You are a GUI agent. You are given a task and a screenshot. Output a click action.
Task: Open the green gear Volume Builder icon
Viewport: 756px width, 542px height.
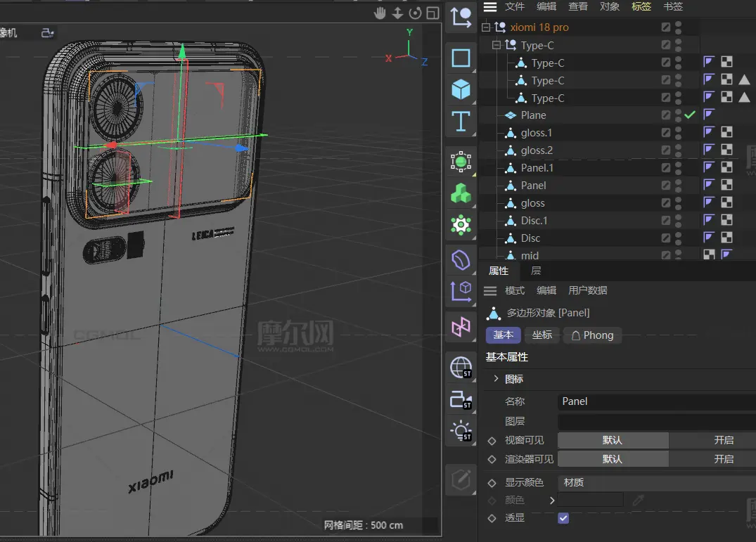pos(461,224)
